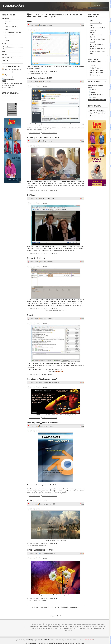The image size is (111, 644).
Task: Print icon for Работы Dominic Davison article
Action: [x=83, y=504]
